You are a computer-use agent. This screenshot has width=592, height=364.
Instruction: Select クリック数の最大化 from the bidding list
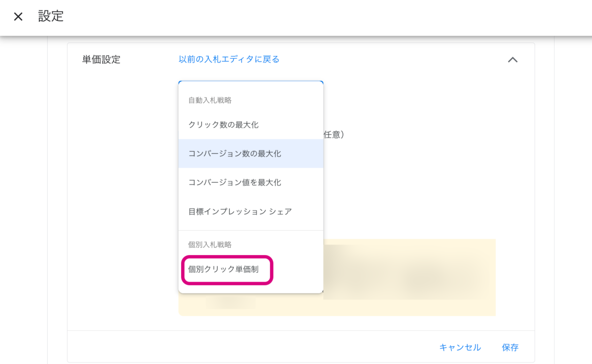coord(223,125)
